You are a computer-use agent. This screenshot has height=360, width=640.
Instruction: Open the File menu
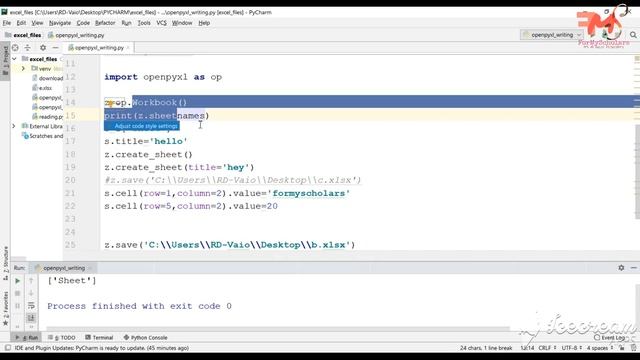pyautogui.click(x=7, y=23)
